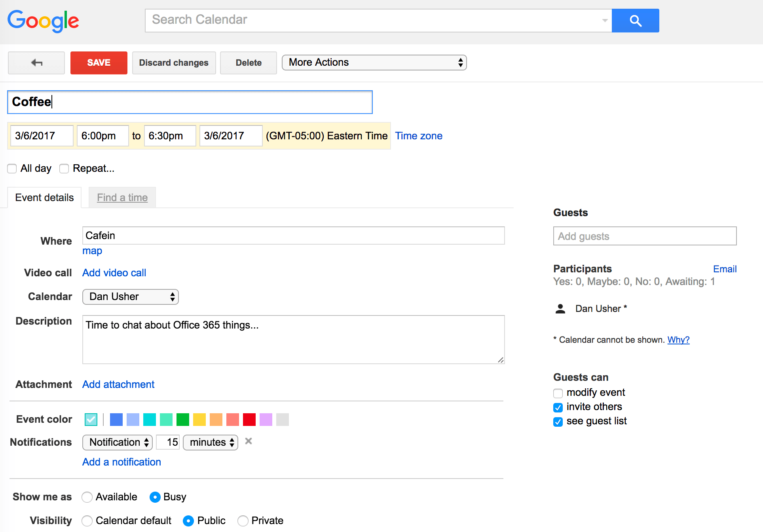This screenshot has width=763, height=532.
Task: Click the back arrow button
Action: coord(36,63)
